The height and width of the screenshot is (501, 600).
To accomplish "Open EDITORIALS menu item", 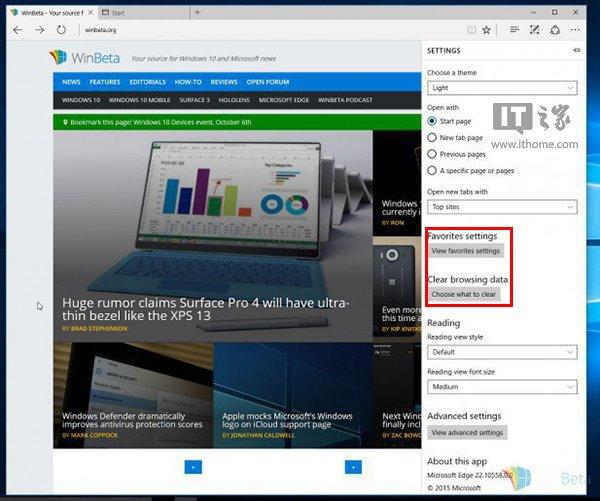I will [x=148, y=82].
